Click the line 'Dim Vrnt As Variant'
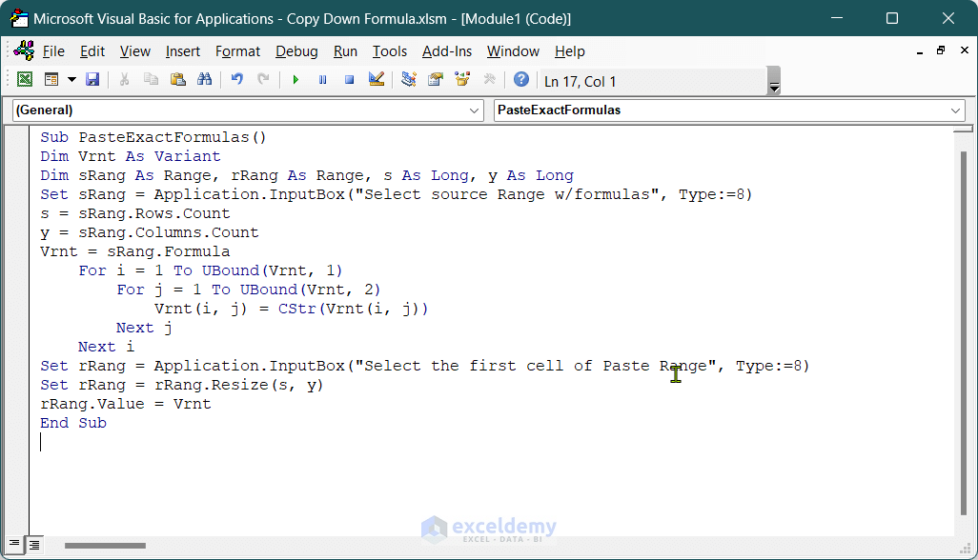This screenshot has height=560, width=978. [x=131, y=156]
